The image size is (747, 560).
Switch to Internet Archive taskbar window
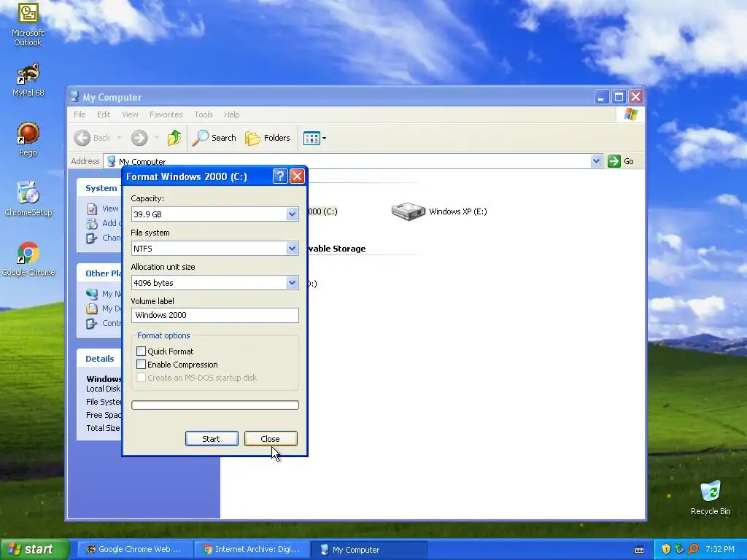pyautogui.click(x=252, y=549)
